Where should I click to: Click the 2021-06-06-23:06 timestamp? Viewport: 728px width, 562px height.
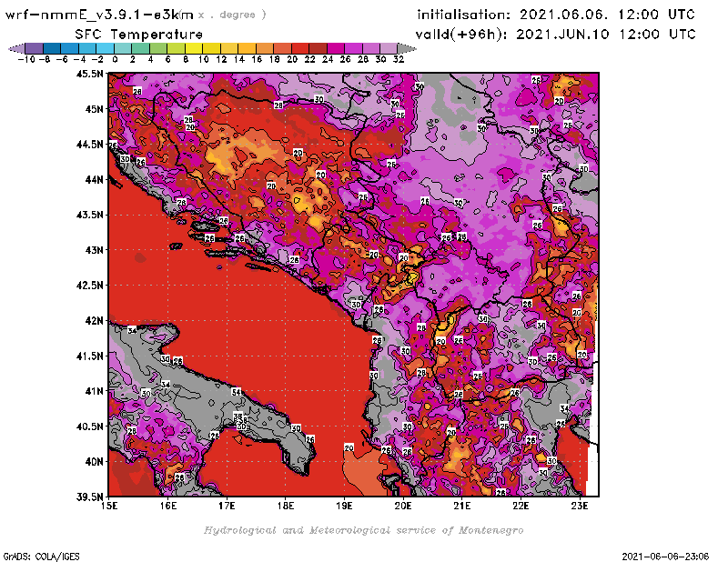[667, 555]
